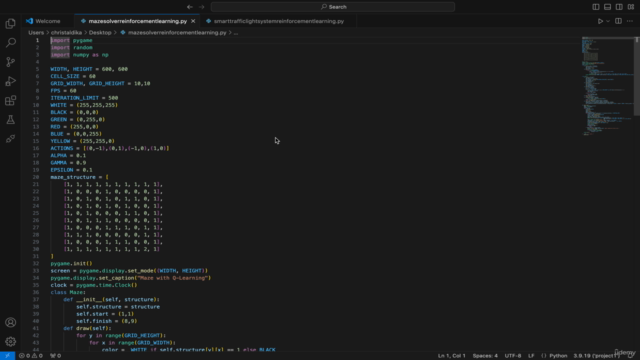Click the 'class Maze:' line
The height and width of the screenshot is (360, 640).
coord(68,292)
